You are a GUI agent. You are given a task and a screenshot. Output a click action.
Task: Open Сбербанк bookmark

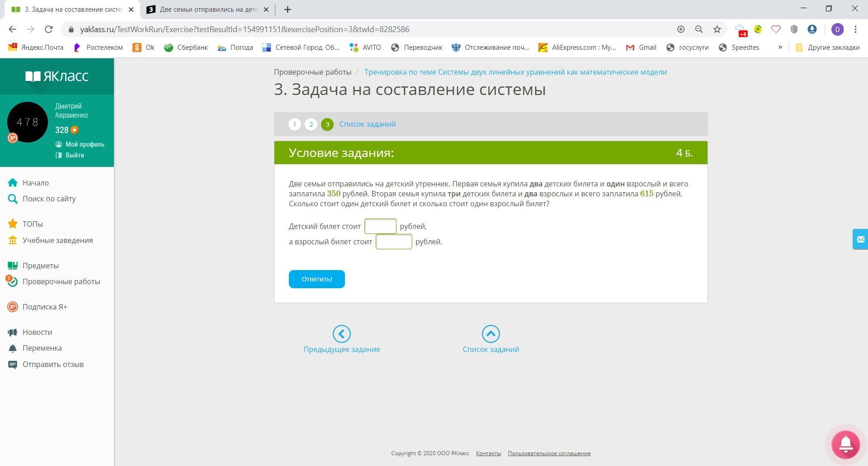point(186,48)
